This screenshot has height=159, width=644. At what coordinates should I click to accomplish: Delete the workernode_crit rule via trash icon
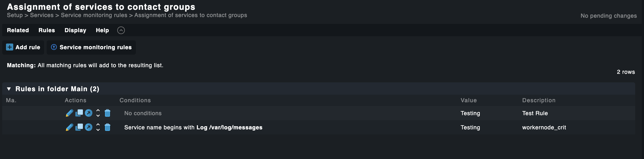point(107,127)
